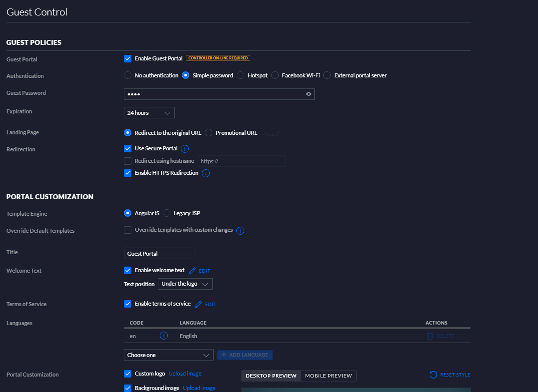Switch to the Mobile Preview tab

click(x=329, y=376)
